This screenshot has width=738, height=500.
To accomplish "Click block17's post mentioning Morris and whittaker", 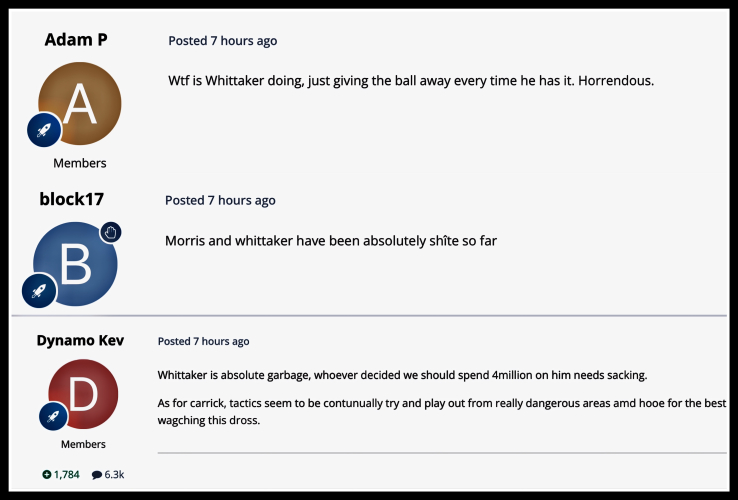I will (330, 240).
